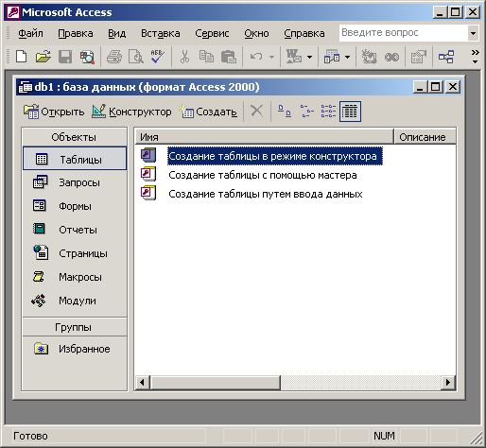
Task: Click the Cut scissors icon
Action: point(184,57)
